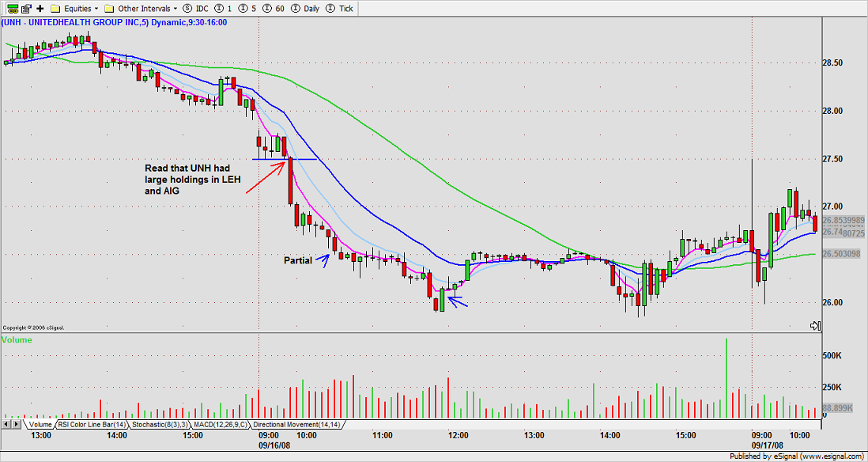
Task: Click the plus add-study icon
Action: click(x=40, y=9)
